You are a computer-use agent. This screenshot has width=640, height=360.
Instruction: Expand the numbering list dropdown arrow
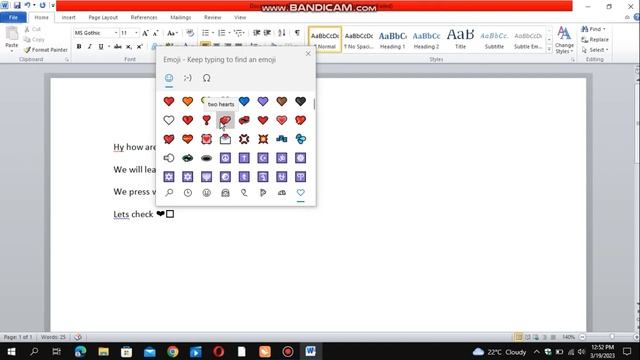(x=229, y=33)
